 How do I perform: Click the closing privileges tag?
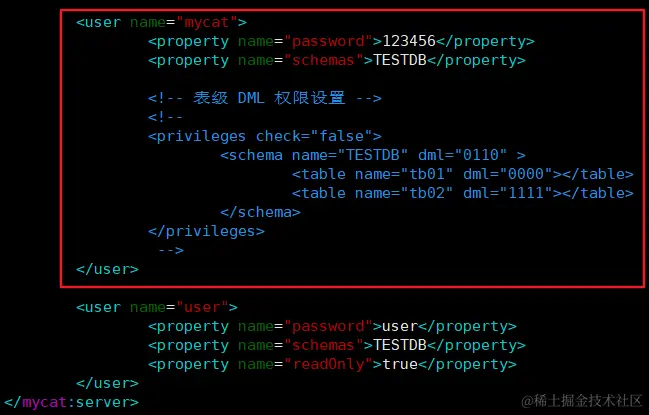click(206, 232)
